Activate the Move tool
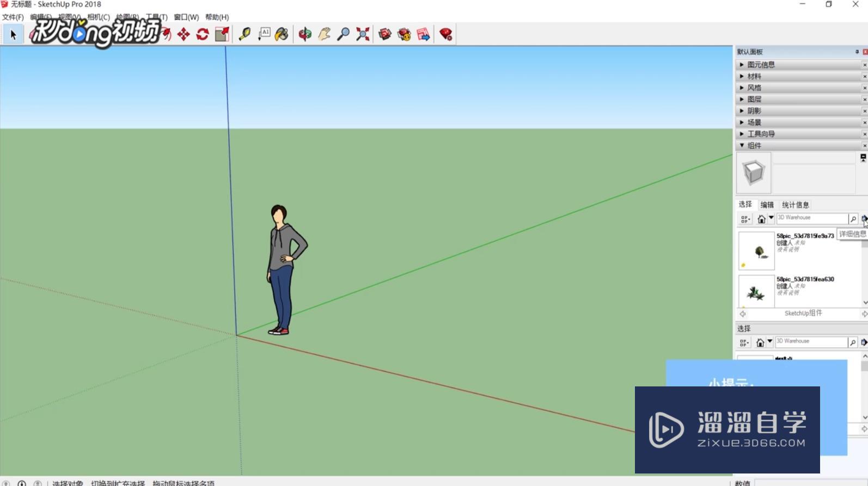Viewport: 868px width, 486px height. 184,35
